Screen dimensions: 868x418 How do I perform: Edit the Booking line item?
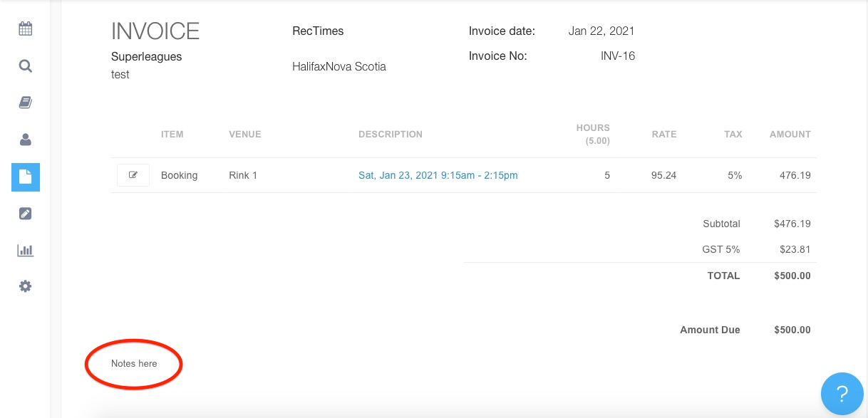133,175
